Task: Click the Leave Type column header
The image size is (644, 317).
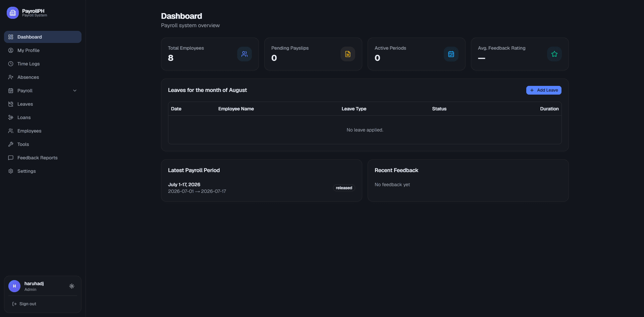Action: click(x=354, y=109)
